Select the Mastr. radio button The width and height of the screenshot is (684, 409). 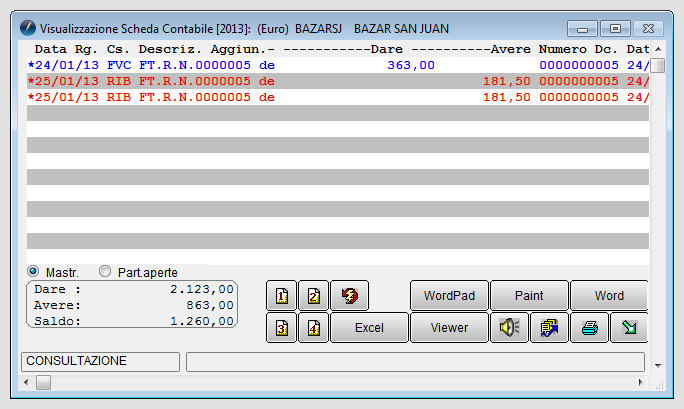(x=33, y=271)
